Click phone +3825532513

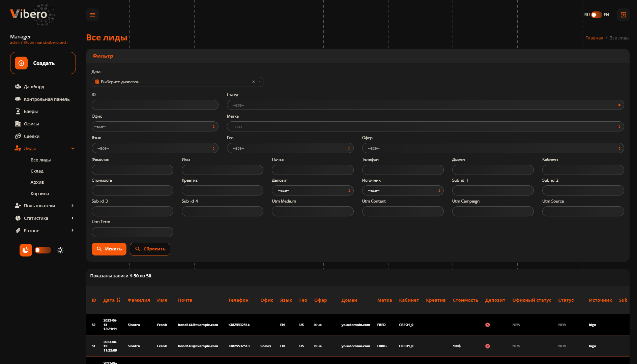pos(239,346)
